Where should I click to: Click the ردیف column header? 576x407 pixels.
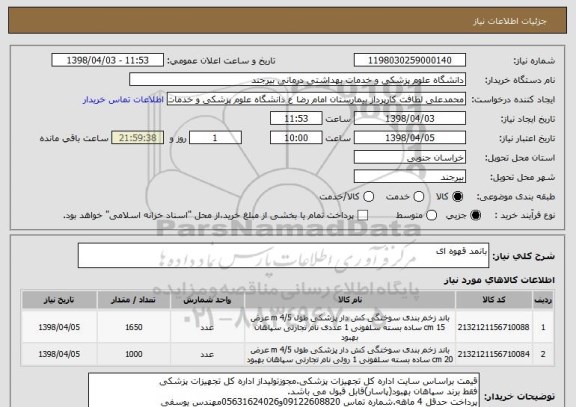tap(543, 300)
